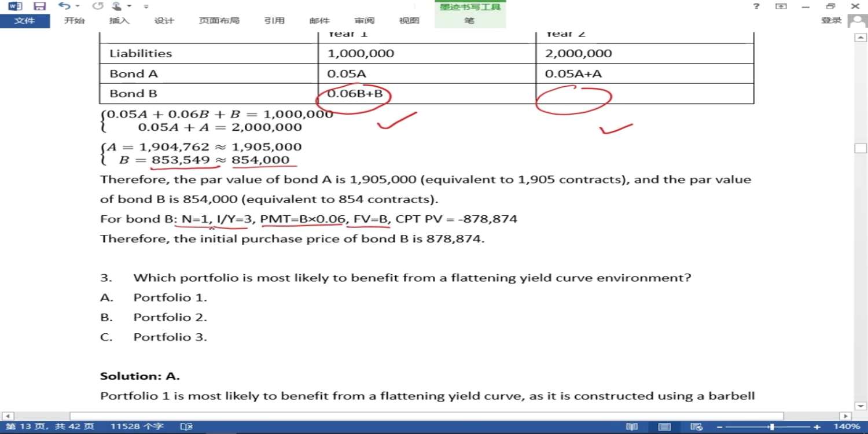This screenshot has height=434, width=868.
Task: Open the 文件 (File) tab
Action: 24,21
